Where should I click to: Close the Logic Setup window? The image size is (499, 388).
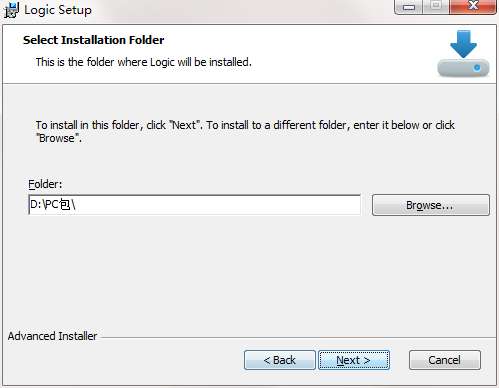473,6
